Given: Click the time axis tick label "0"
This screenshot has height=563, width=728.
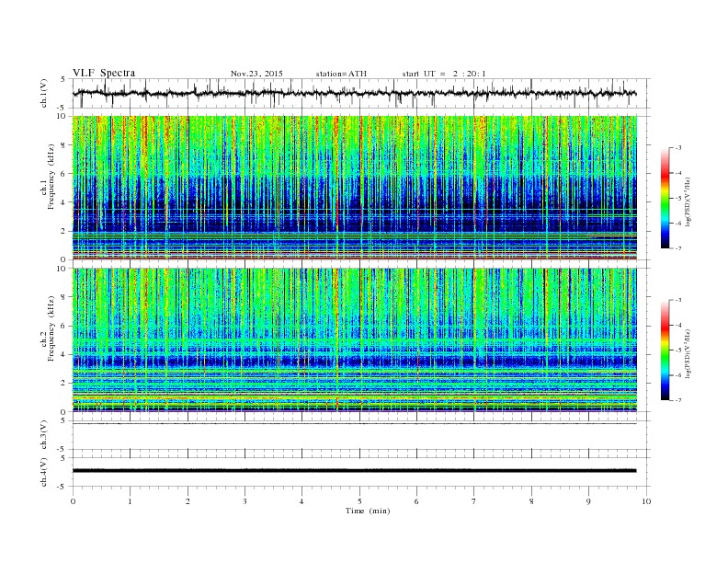Looking at the screenshot, I should (73, 501).
